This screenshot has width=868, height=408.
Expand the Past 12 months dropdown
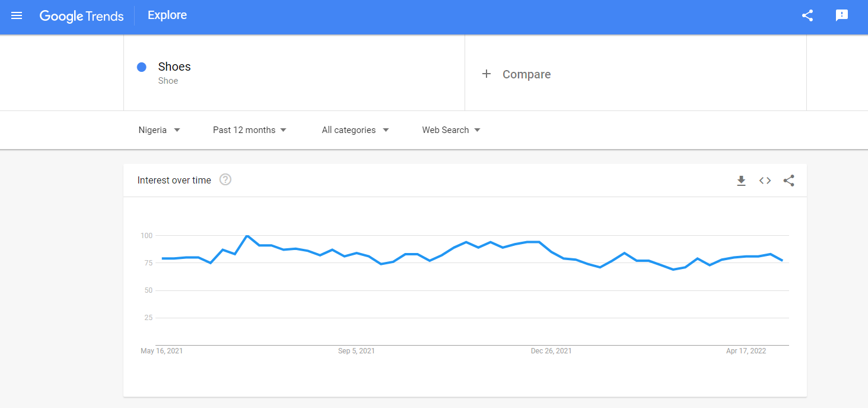(x=250, y=130)
